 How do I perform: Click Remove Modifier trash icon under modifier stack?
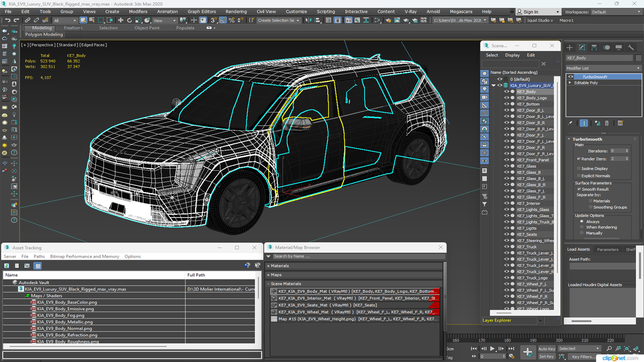607,123
